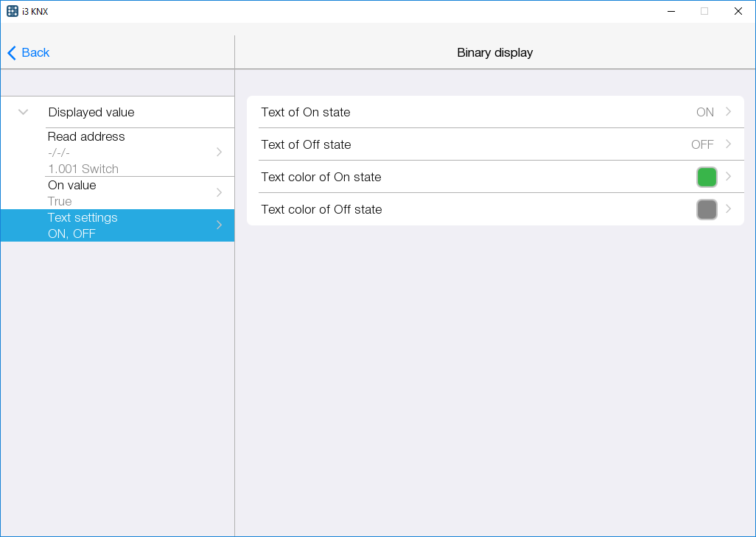Collapse the Displayed value section

tap(23, 112)
